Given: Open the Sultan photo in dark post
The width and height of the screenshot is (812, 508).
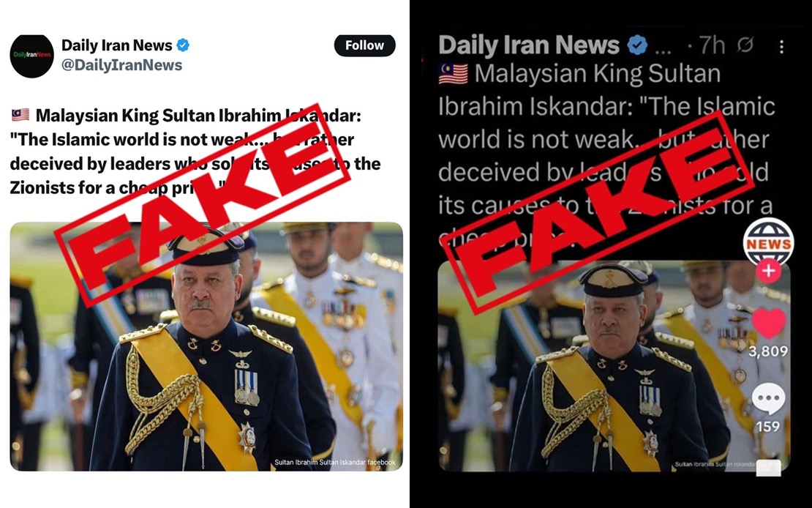Looking at the screenshot, I should click(x=614, y=366).
